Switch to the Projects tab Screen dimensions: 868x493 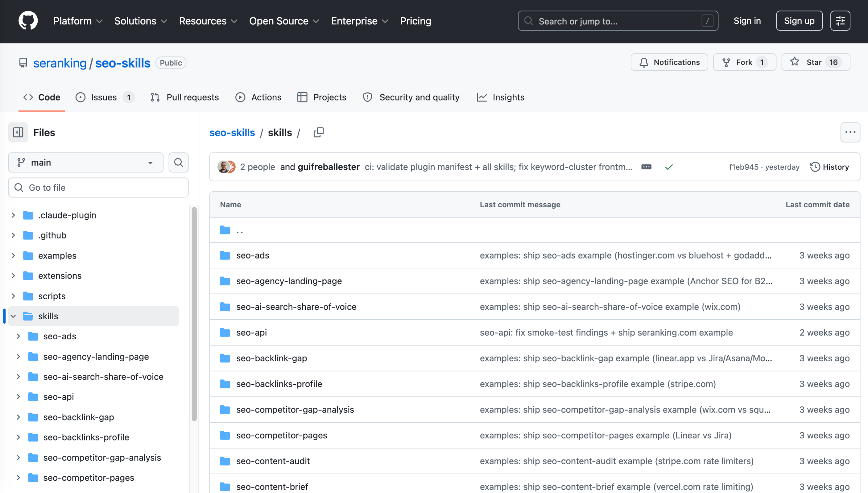point(321,97)
